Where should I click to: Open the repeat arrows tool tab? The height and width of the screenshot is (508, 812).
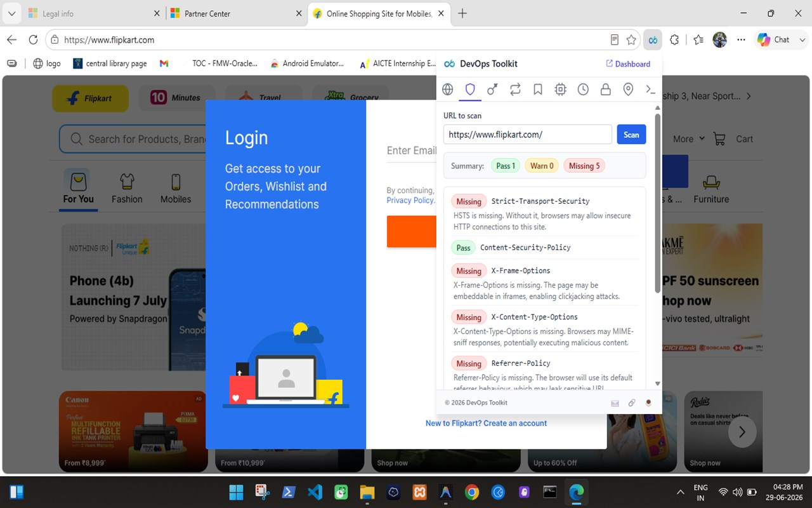515,90
